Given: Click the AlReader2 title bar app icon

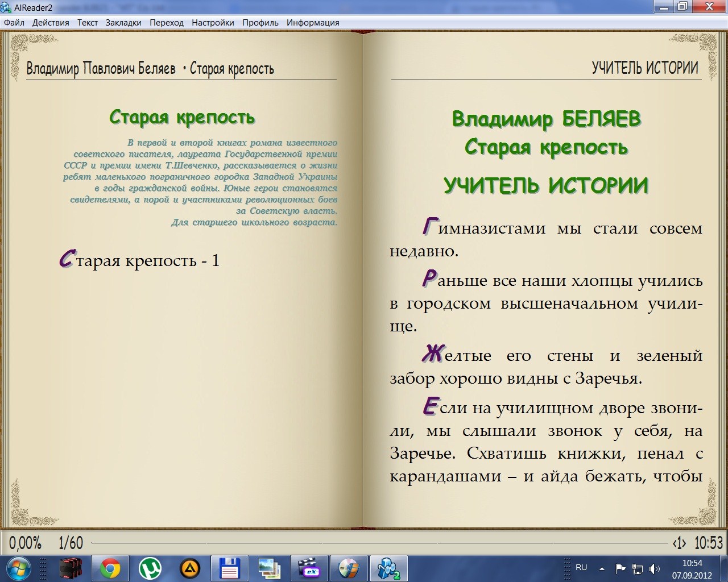Looking at the screenshot, I should (6, 7).
